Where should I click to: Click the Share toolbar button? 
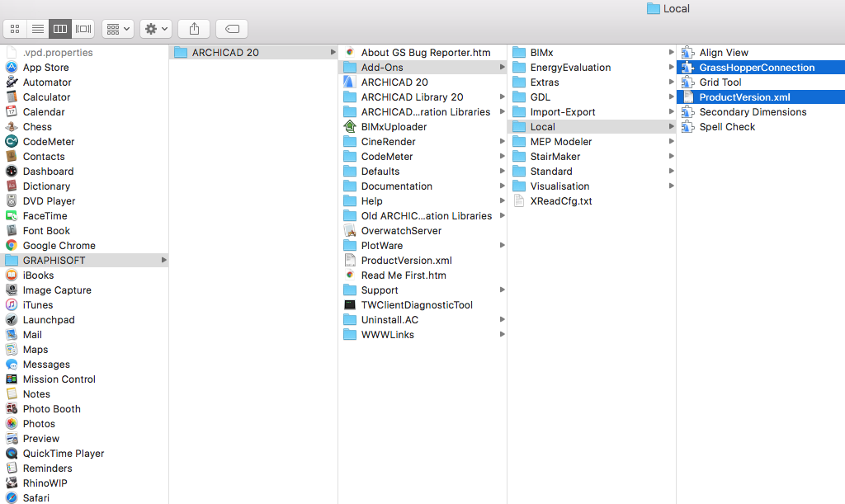[194, 29]
